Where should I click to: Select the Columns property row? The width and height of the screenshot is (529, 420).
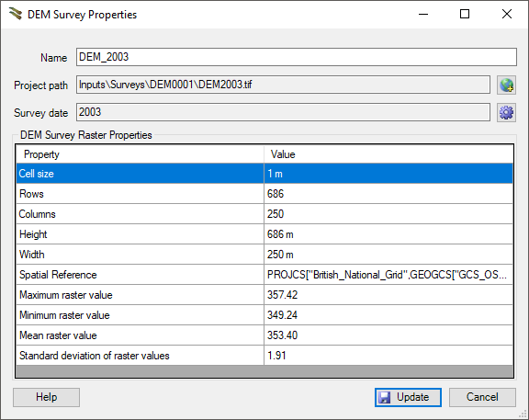264,214
